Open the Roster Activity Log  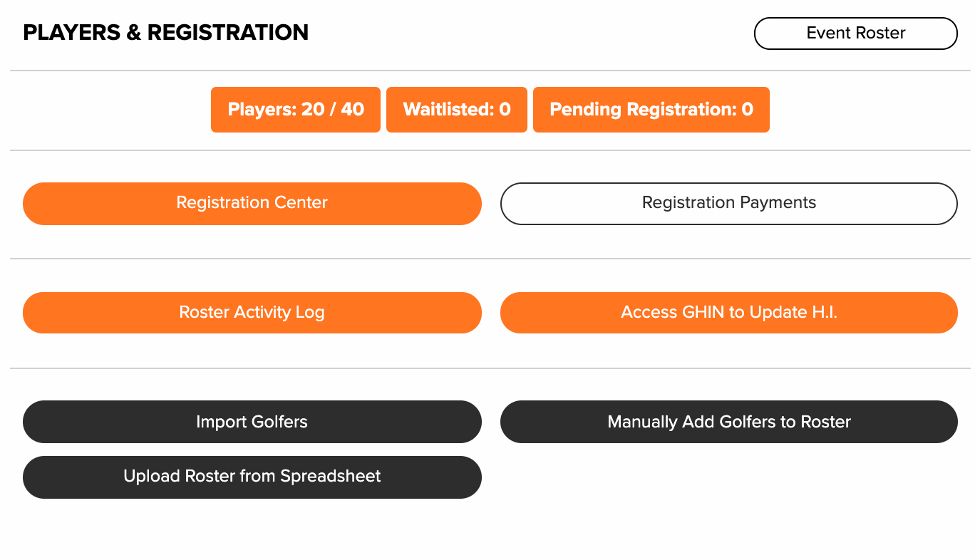click(x=252, y=313)
